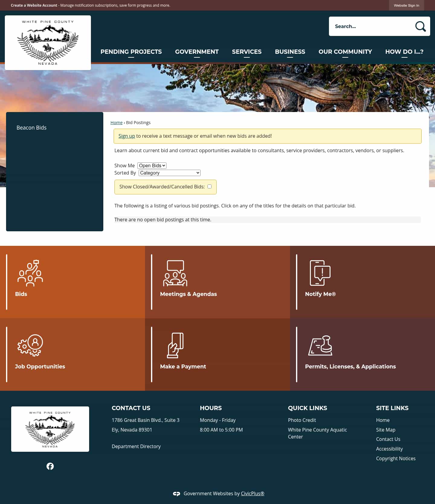Click the Bids tile label
This screenshot has height=504, width=435.
click(21, 294)
